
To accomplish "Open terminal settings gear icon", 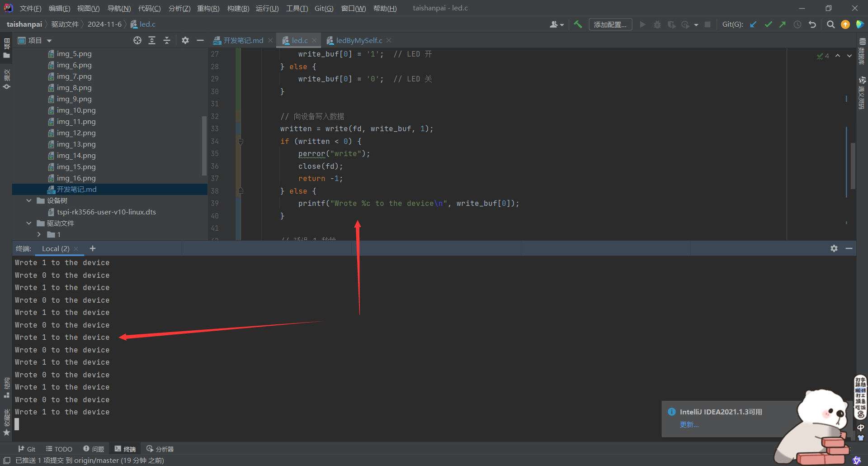I will click(834, 248).
